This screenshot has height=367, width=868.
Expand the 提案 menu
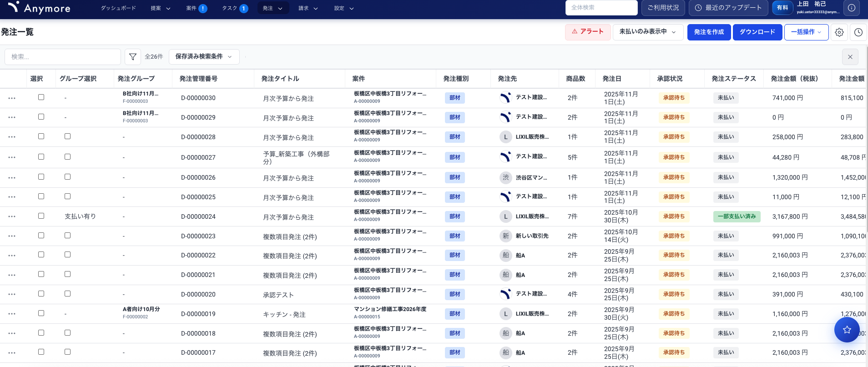click(161, 8)
